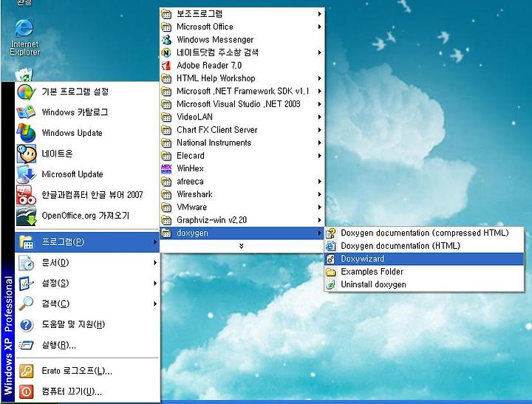Image resolution: width=532 pixels, height=404 pixels.
Task: Click the compressed HTML documentation help icon
Action: 331,233
